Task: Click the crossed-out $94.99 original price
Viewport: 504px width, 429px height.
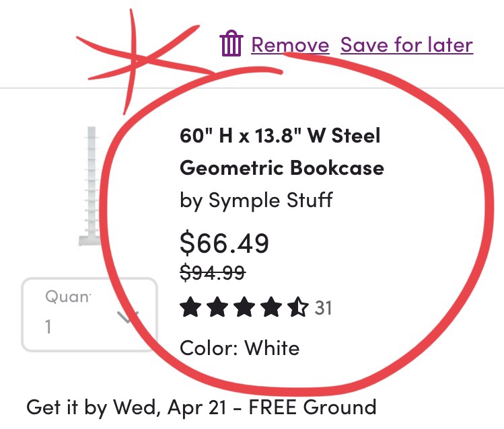Action: coord(213,272)
